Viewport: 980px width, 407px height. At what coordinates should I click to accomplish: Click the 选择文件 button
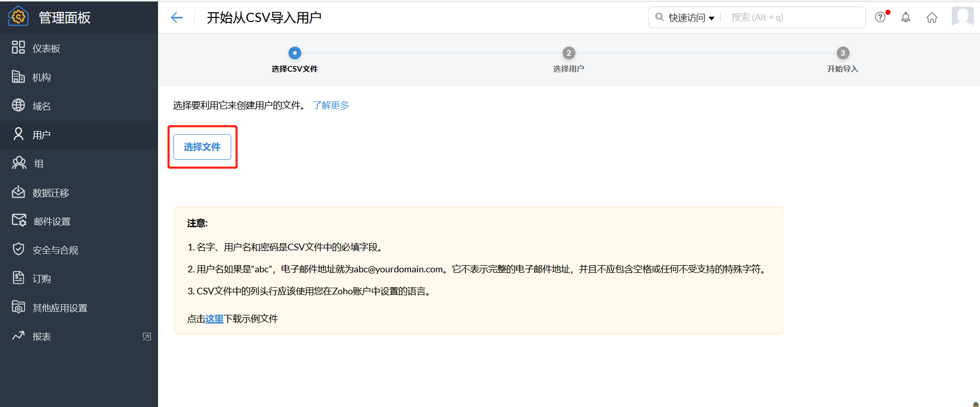click(x=202, y=147)
